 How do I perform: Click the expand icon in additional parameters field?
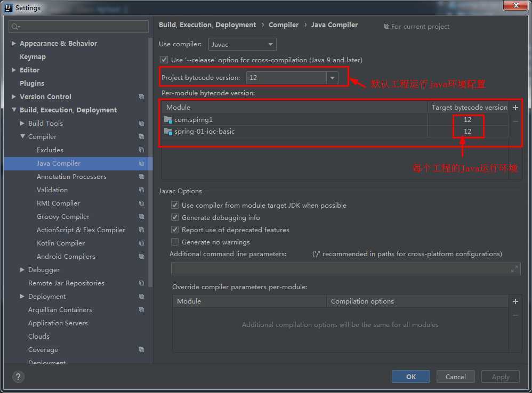(514, 269)
